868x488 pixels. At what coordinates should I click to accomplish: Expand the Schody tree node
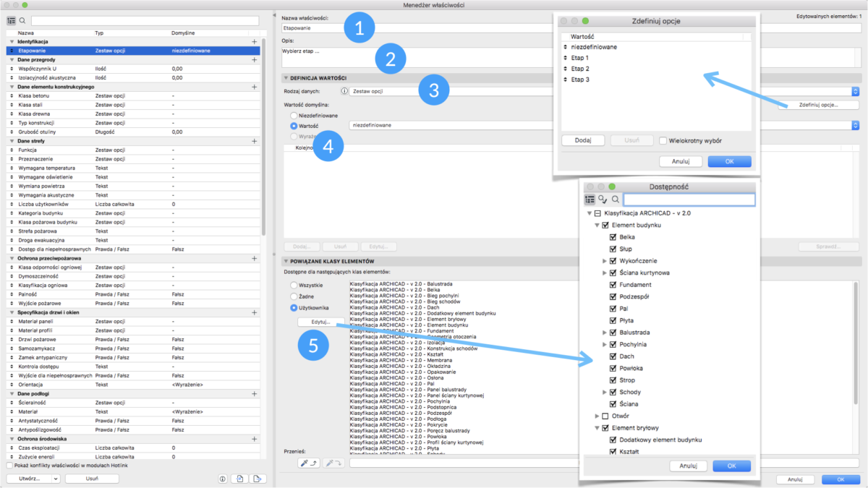pos(605,392)
